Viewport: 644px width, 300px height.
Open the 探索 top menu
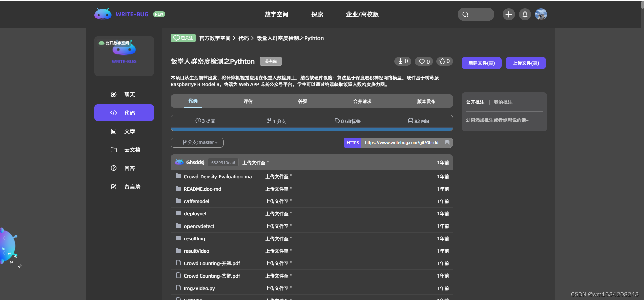[317, 14]
